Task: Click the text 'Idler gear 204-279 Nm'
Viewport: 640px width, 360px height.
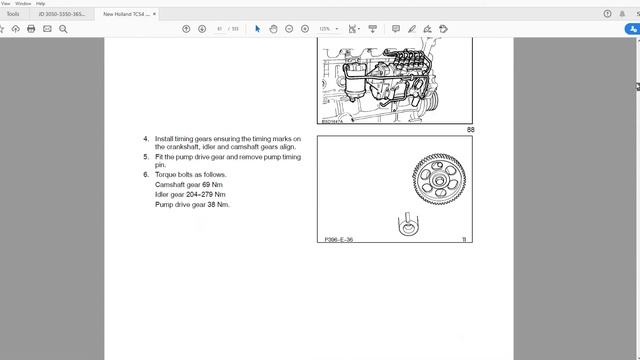Action: pyautogui.click(x=190, y=195)
